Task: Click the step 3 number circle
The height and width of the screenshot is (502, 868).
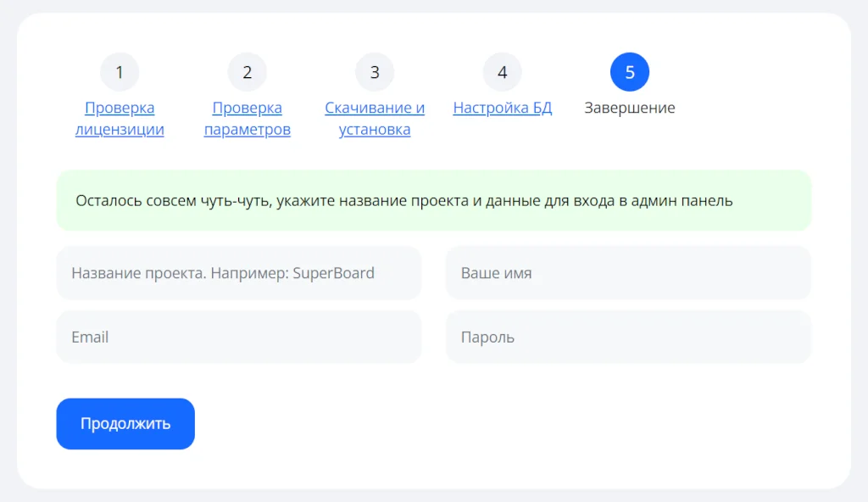Action: click(375, 72)
